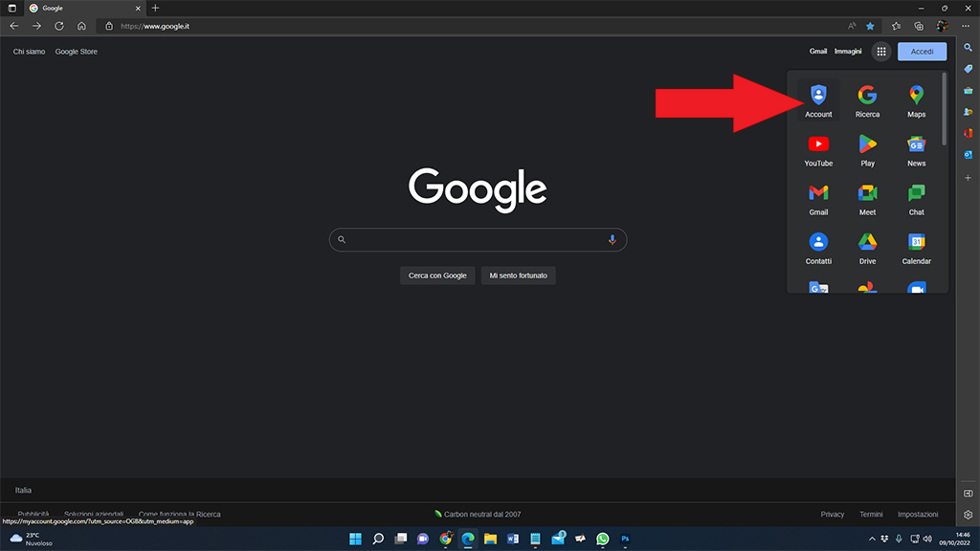Click the Edge Favorites star in address bar
This screenshot has width=980, height=551.
(870, 26)
